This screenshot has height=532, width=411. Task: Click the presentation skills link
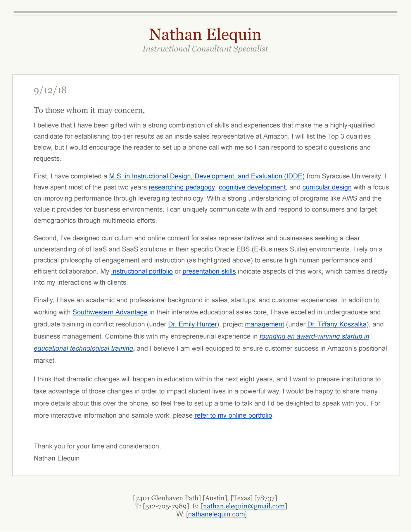point(209,271)
